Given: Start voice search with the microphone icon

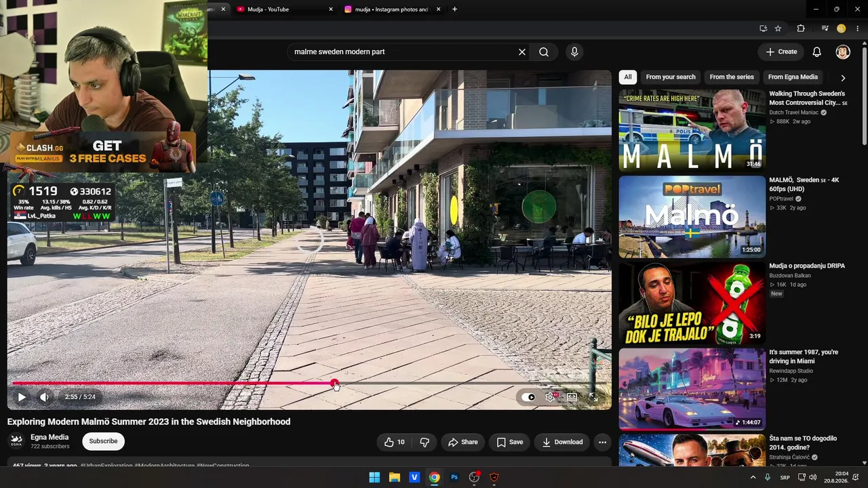Looking at the screenshot, I should 574,52.
